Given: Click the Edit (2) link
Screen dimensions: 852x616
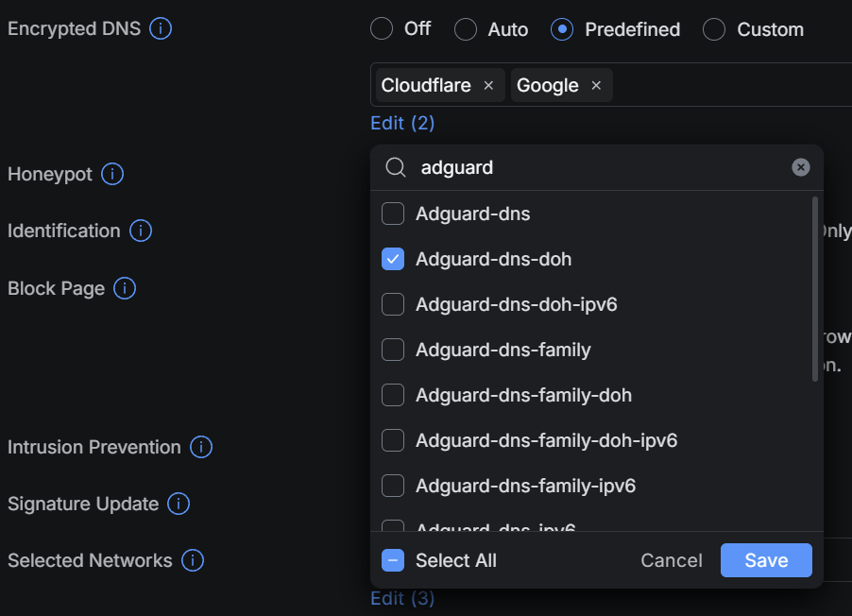Looking at the screenshot, I should [x=402, y=123].
